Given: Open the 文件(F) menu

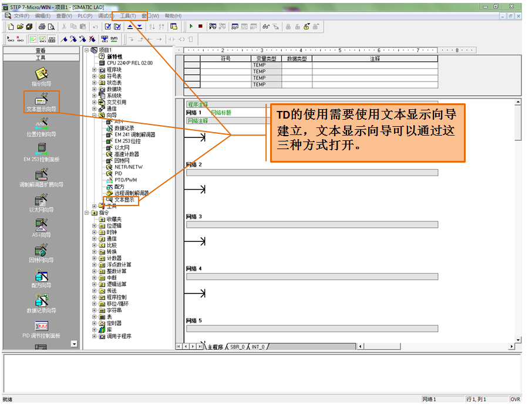Looking at the screenshot, I should click(21, 16).
